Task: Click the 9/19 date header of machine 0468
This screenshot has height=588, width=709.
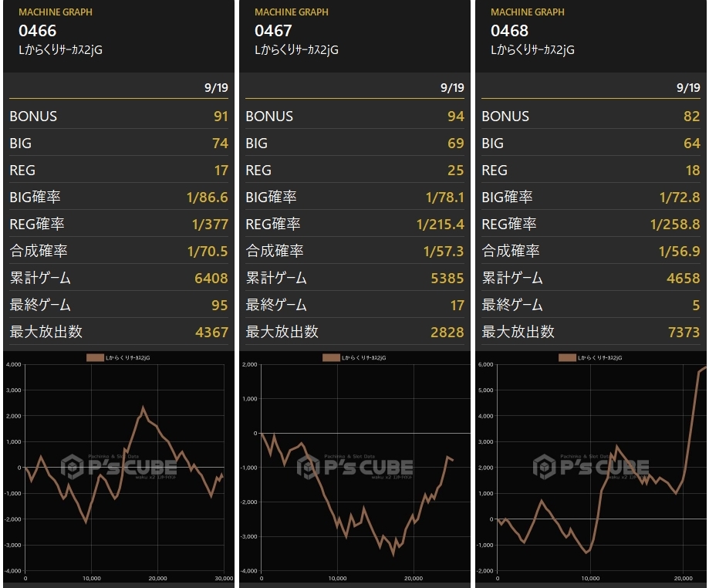Action: coord(688,88)
